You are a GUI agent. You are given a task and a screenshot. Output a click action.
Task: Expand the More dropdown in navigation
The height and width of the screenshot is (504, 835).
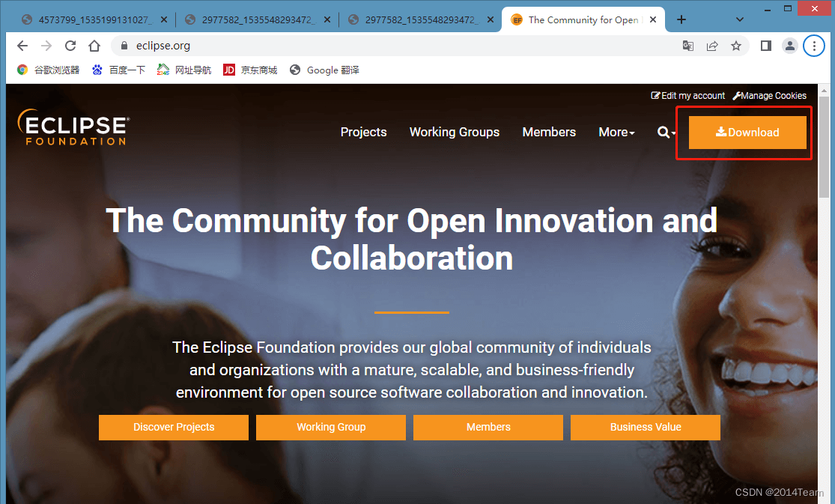pyautogui.click(x=616, y=132)
